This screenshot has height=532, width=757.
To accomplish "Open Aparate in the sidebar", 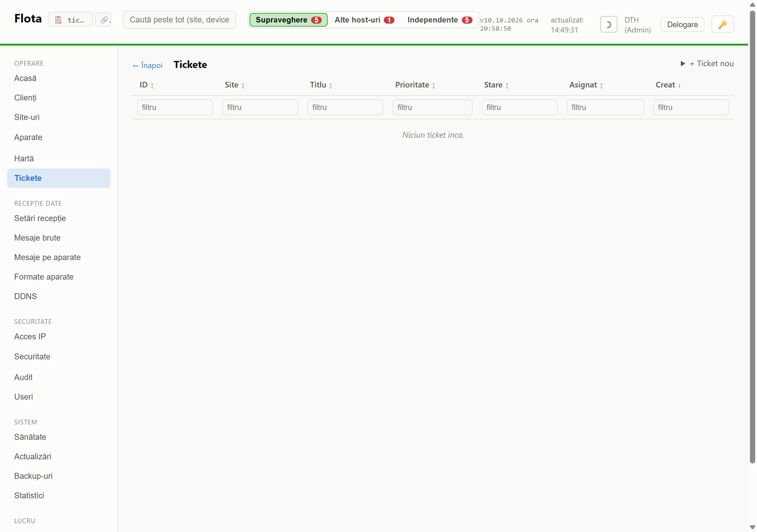I will pos(59,137).
